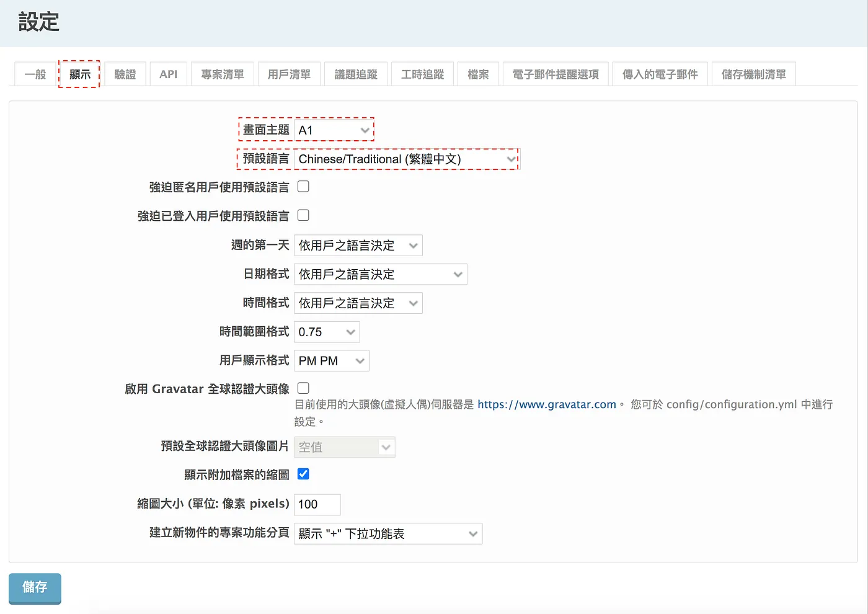The image size is (868, 614).
Task: Open the 驗證 tab
Action: tap(125, 74)
